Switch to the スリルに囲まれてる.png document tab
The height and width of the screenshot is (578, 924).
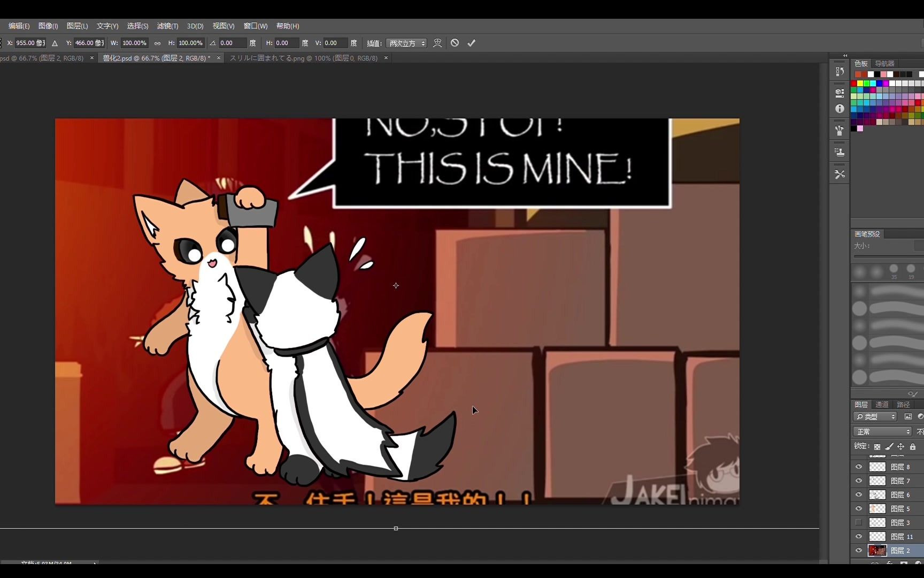pyautogui.click(x=304, y=58)
